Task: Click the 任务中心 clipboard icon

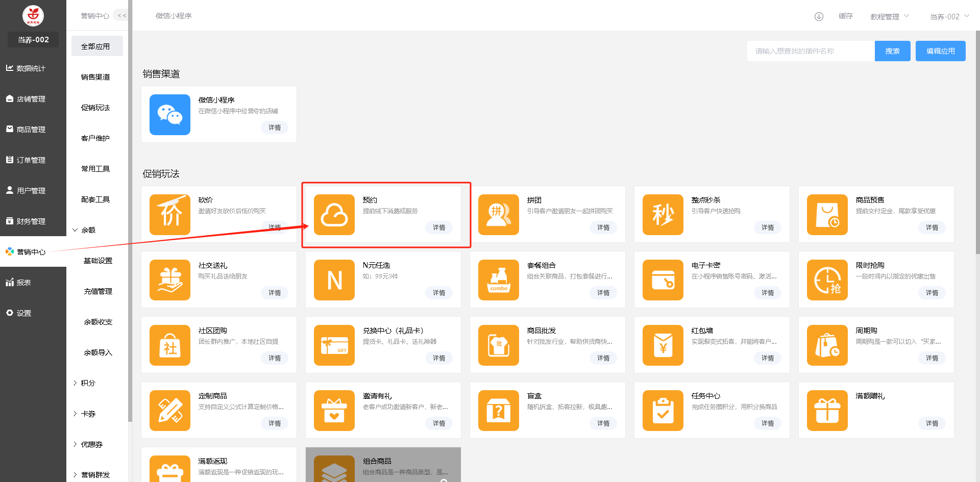Action: [x=663, y=411]
